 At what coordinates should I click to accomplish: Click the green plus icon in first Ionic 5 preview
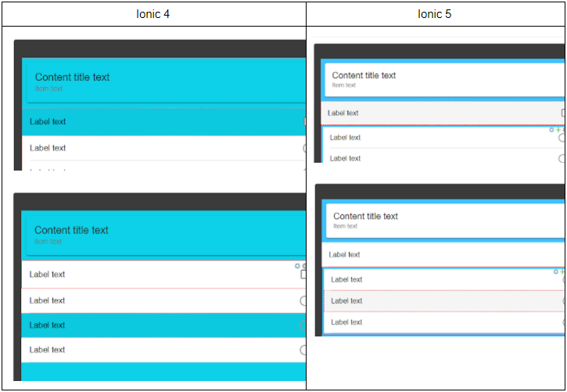coord(558,129)
